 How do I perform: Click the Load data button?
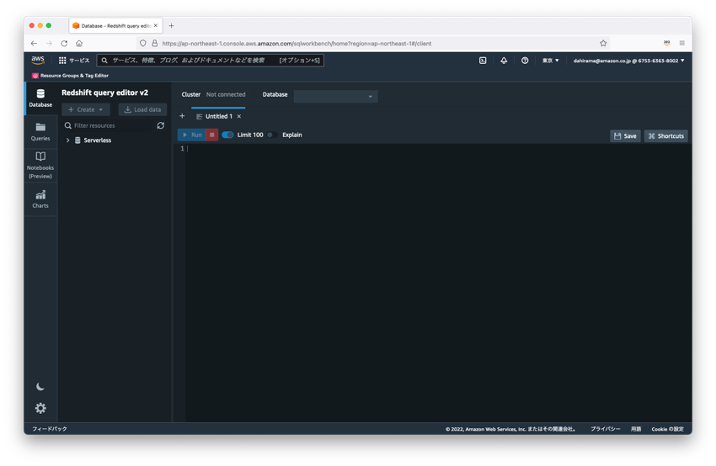point(142,110)
